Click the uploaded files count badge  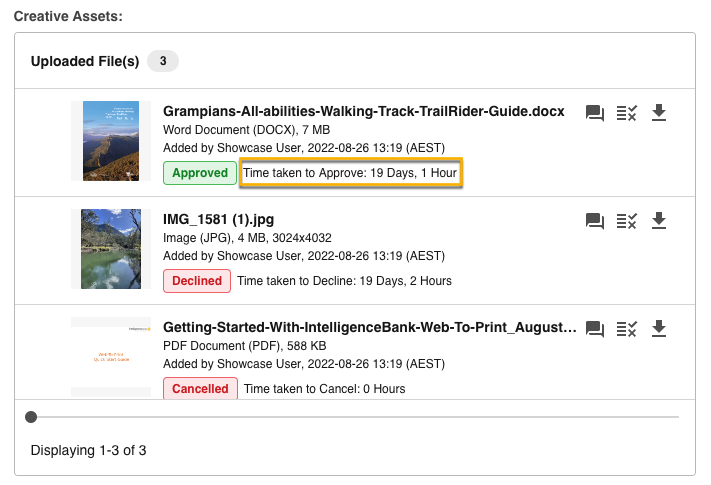(163, 61)
